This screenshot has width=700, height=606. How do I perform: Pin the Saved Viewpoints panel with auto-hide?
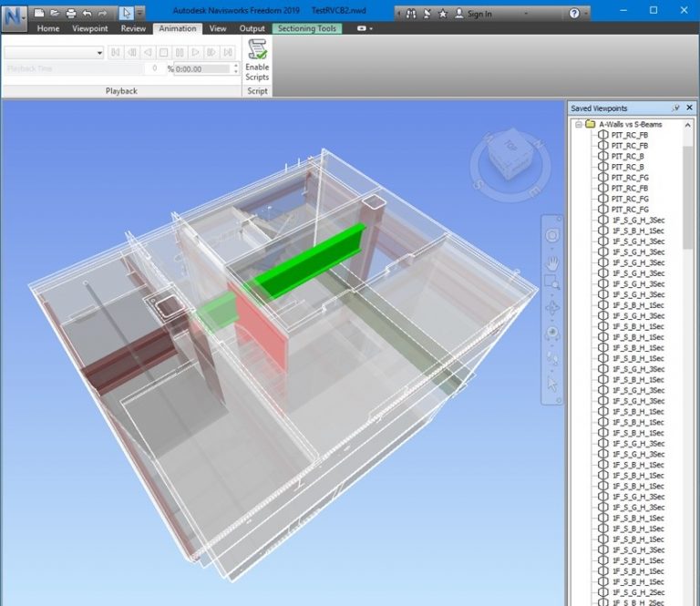[675, 108]
